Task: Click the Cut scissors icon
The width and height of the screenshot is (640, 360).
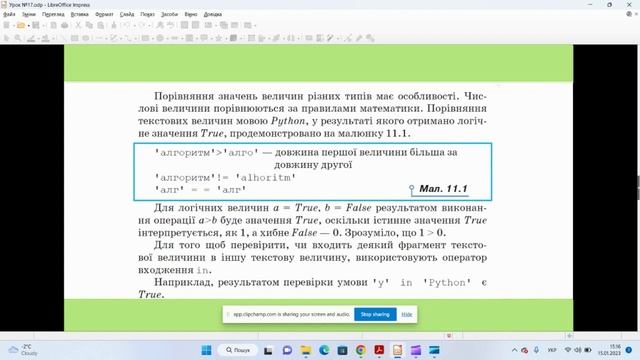Action: 78,25
